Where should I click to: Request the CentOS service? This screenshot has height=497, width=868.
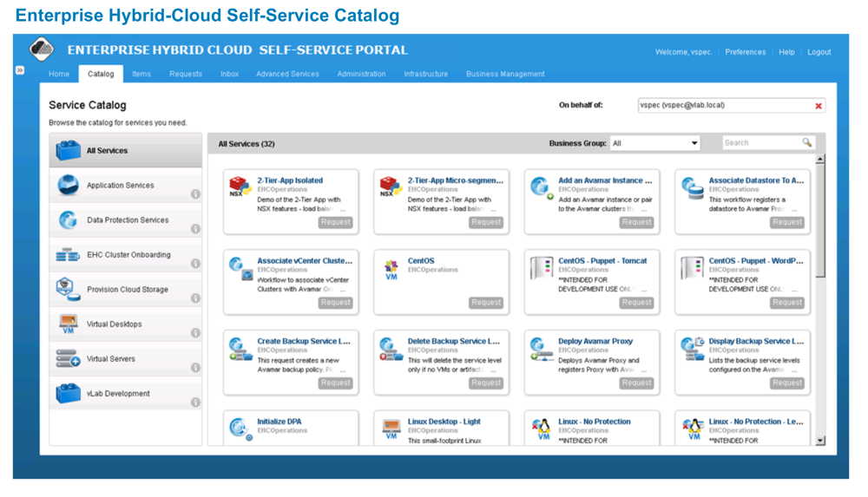486,302
